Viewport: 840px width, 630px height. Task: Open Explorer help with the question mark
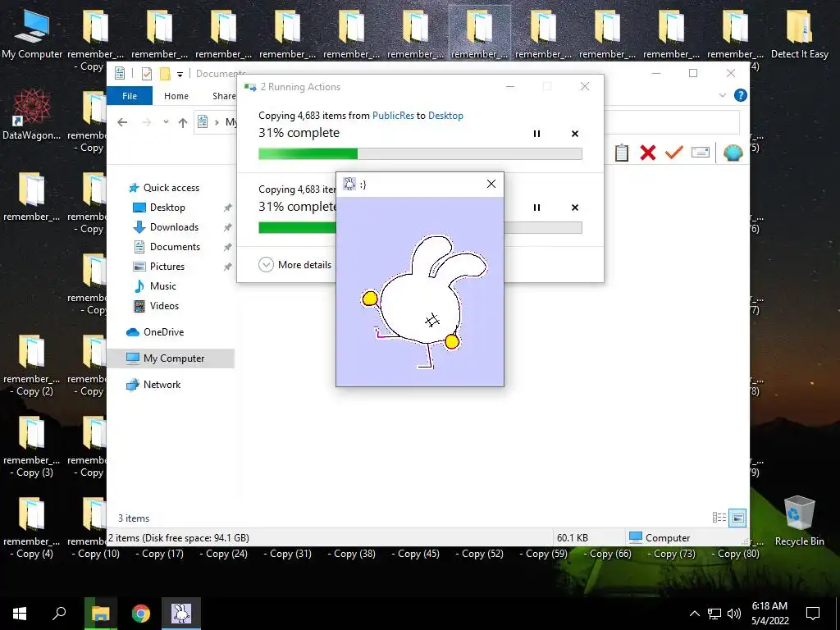[x=741, y=95]
